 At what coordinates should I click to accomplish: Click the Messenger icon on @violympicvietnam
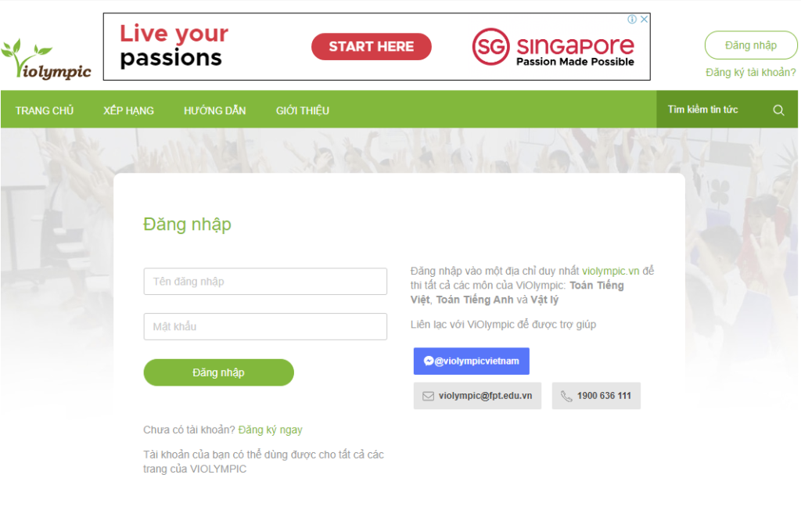point(429,361)
